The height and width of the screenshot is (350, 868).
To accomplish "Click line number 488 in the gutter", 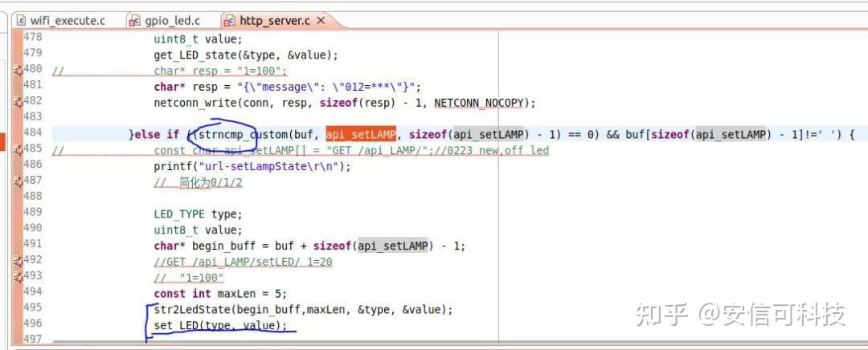I will 33,197.
